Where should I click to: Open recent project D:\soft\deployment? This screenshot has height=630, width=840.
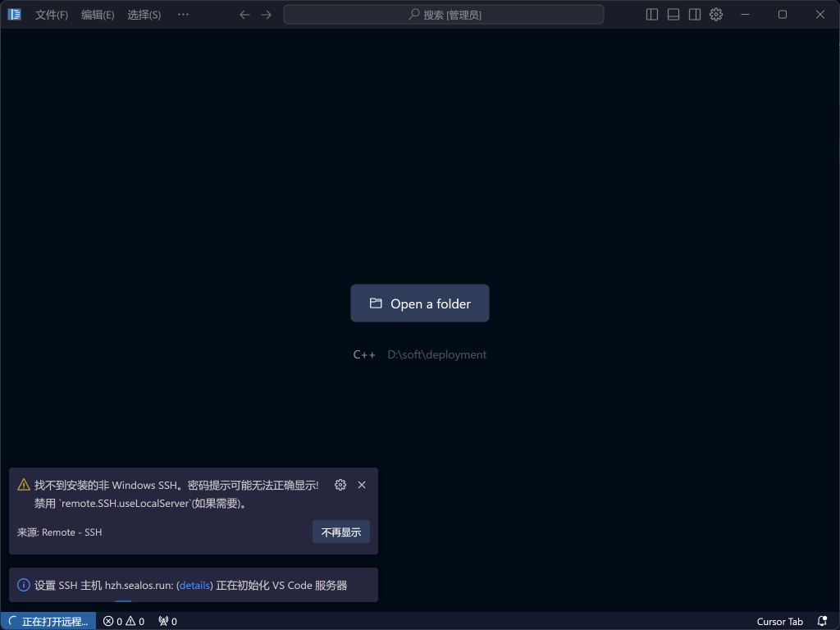point(436,354)
